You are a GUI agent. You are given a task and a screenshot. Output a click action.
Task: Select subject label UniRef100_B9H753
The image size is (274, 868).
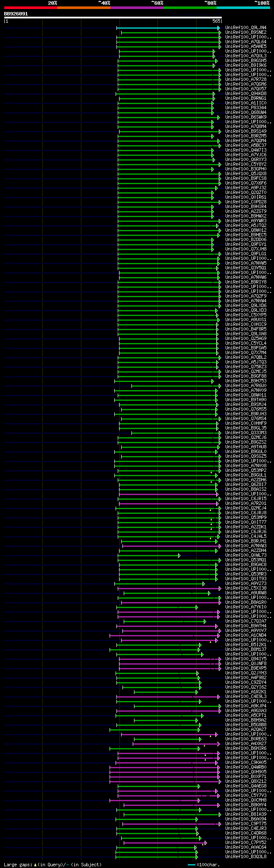point(246,381)
